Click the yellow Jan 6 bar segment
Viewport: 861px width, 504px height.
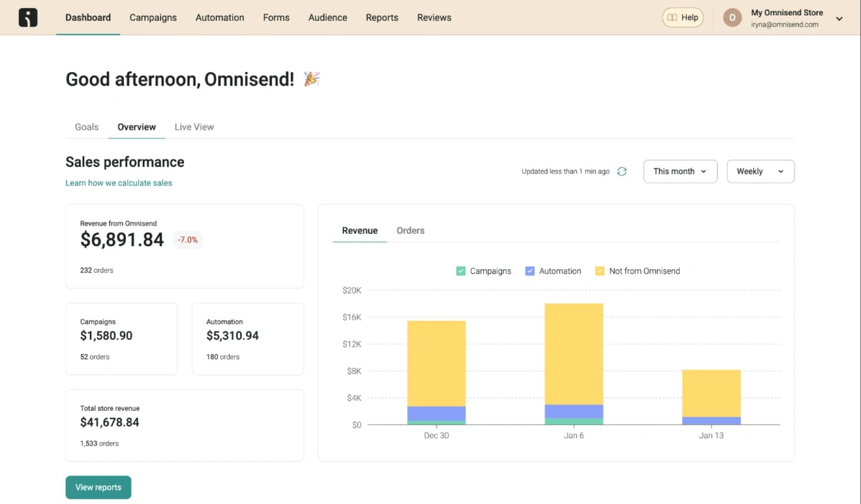(574, 354)
